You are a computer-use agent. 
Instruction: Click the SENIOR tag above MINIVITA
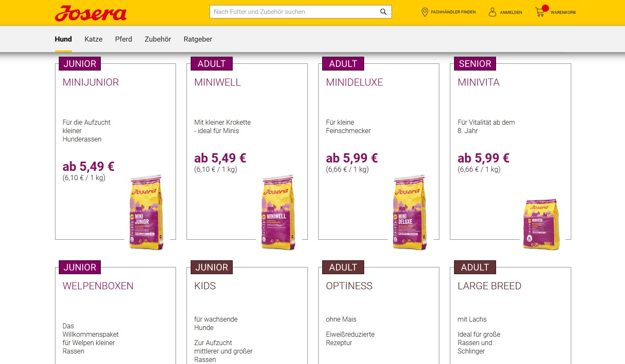(x=475, y=64)
